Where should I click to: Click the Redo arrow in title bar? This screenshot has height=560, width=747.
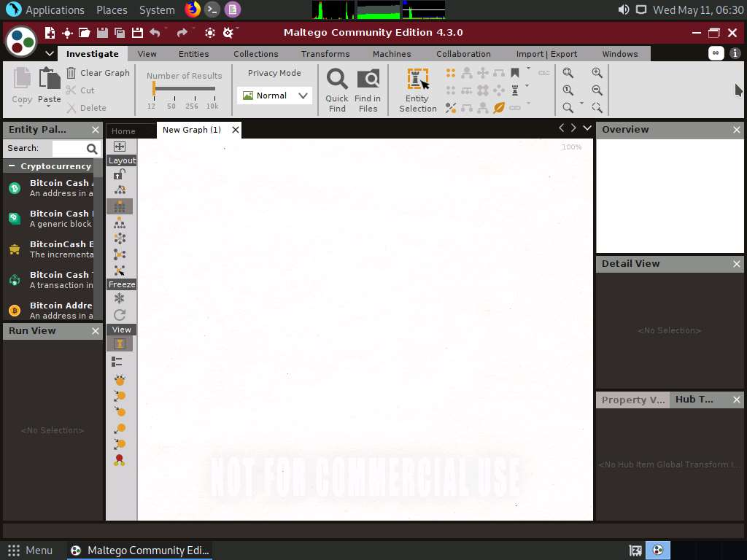182,32
